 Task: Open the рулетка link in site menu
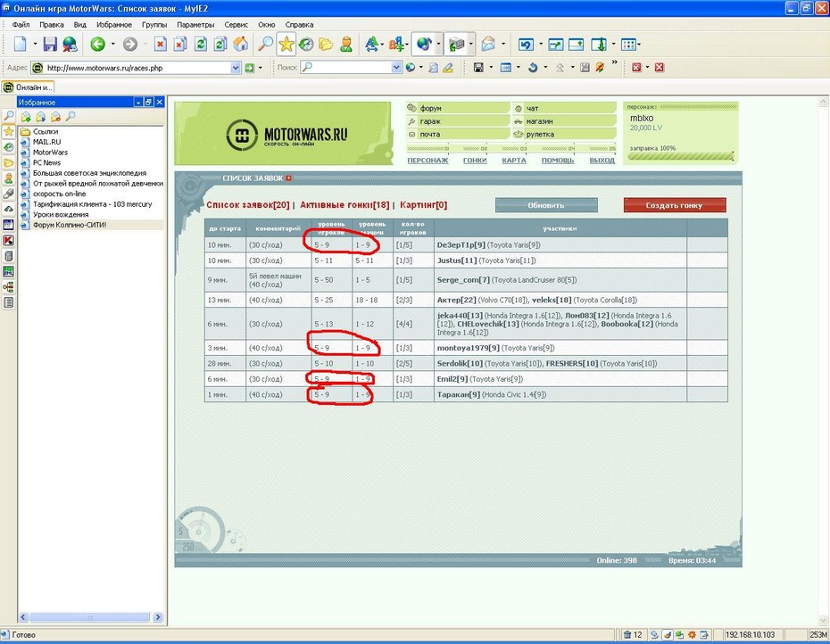point(540,135)
